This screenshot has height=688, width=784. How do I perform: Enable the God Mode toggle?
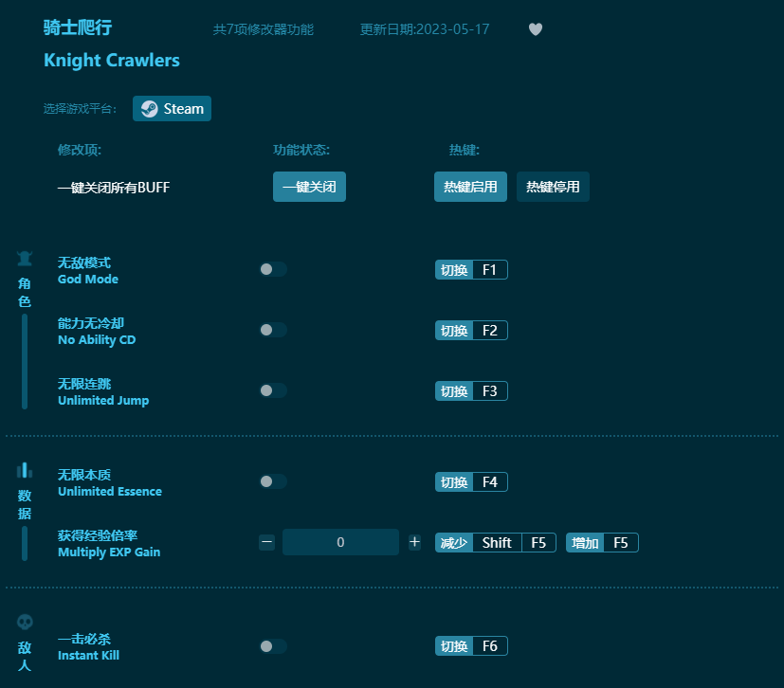[273, 269]
